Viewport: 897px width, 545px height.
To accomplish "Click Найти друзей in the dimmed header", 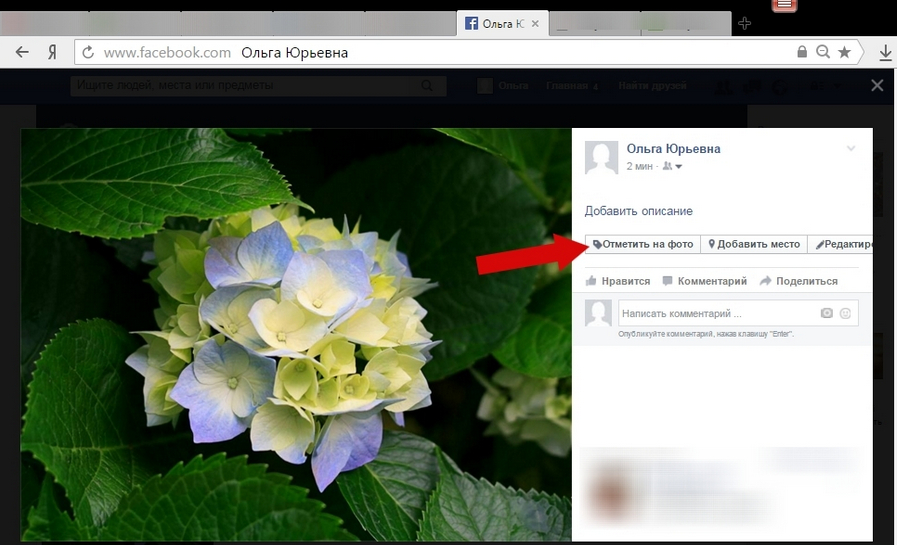I will pyautogui.click(x=652, y=86).
